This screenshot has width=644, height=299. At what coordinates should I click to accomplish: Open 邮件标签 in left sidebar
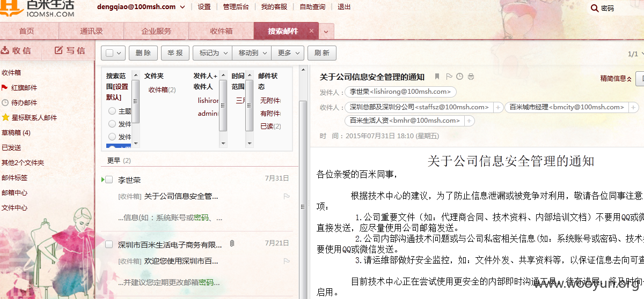click(14, 177)
